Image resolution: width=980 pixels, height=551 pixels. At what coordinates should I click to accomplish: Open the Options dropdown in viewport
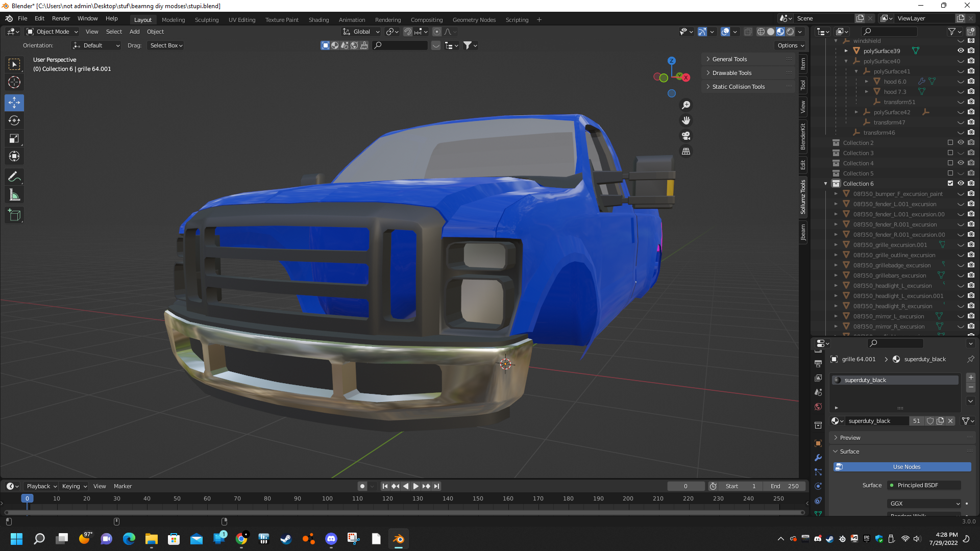click(790, 45)
